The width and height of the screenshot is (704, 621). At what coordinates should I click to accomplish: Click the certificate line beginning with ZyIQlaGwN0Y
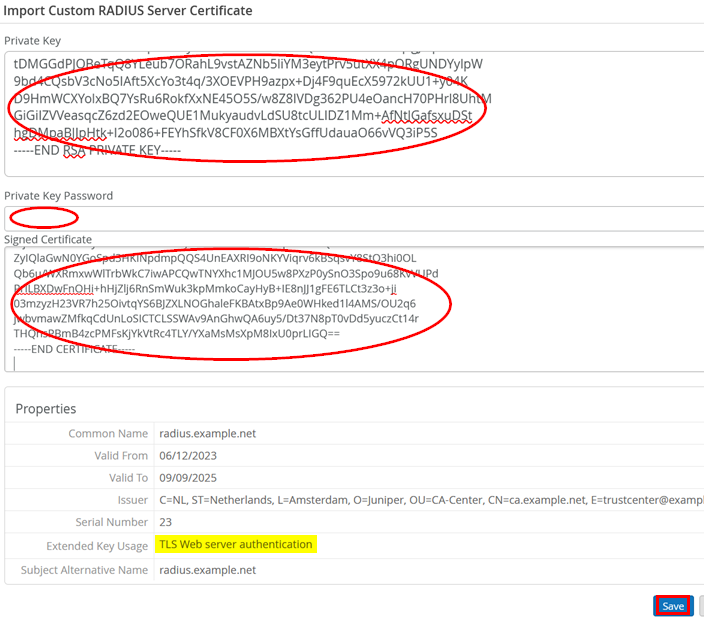(215, 258)
